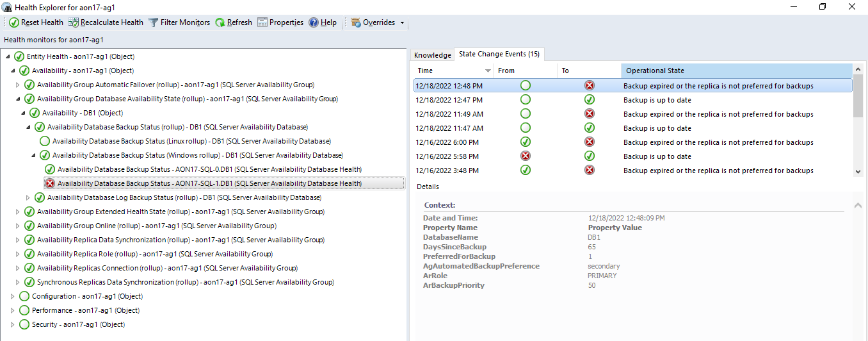This screenshot has height=341, width=868.
Task: Click red From-state icon for 12/16/2022 5:58 PM
Action: 526,156
